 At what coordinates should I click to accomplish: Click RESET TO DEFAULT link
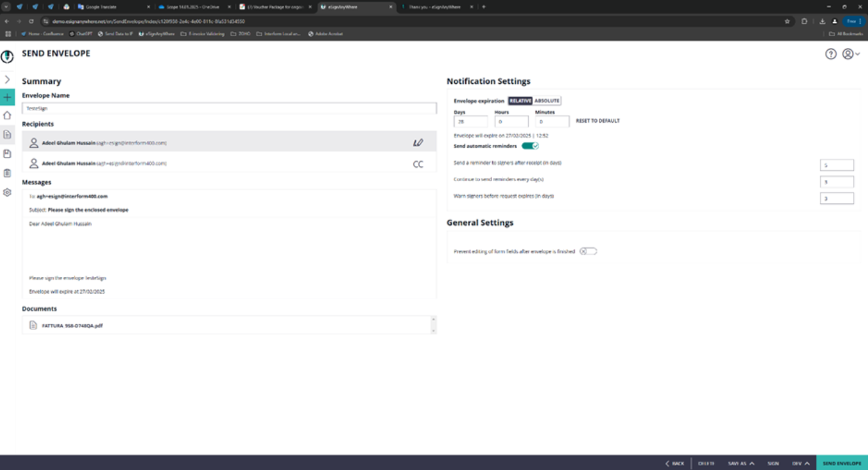point(597,121)
